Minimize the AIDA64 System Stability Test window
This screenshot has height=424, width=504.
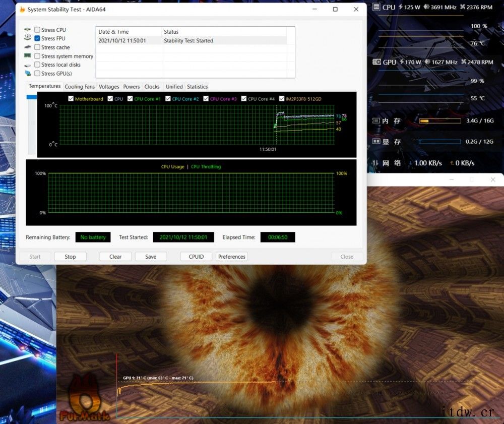pos(314,9)
